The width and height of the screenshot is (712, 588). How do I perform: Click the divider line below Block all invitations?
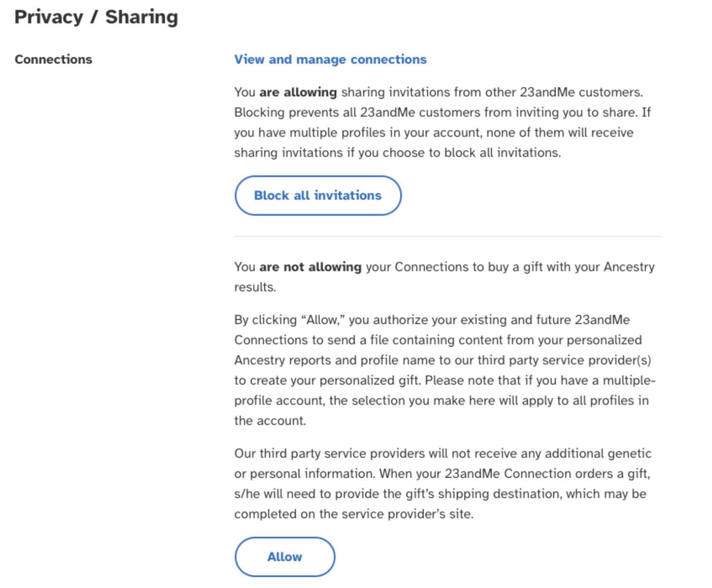[x=447, y=236]
